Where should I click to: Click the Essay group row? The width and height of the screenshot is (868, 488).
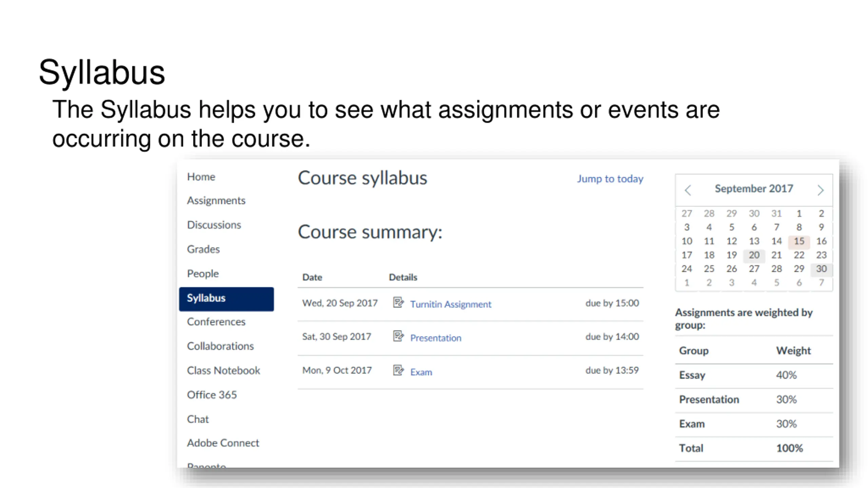[754, 375]
